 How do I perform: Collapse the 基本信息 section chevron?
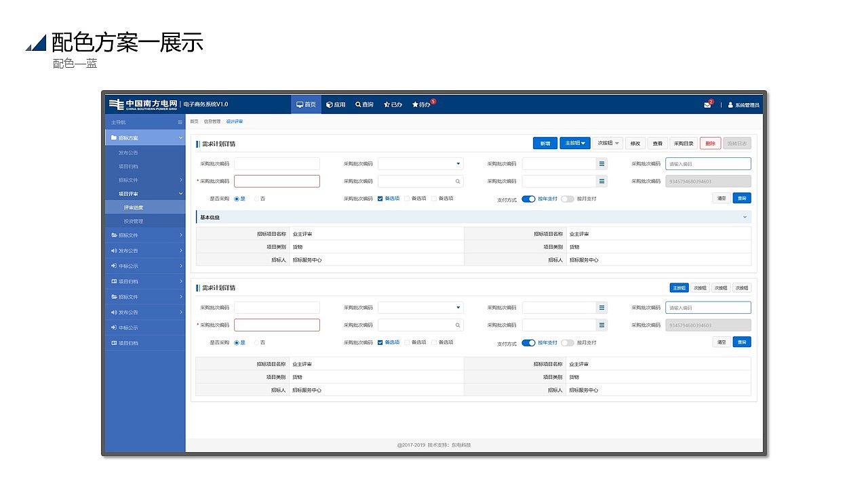[745, 217]
